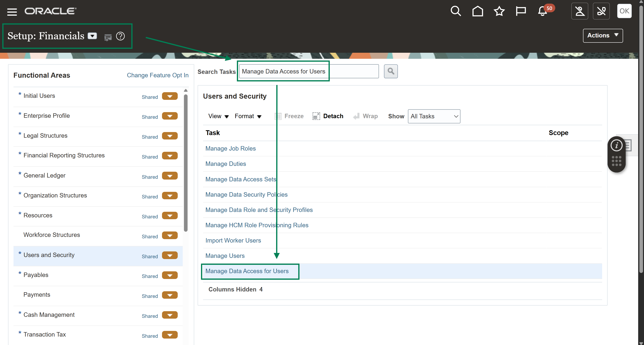This screenshot has height=345, width=644.
Task: Open Favorites star icon
Action: click(499, 11)
